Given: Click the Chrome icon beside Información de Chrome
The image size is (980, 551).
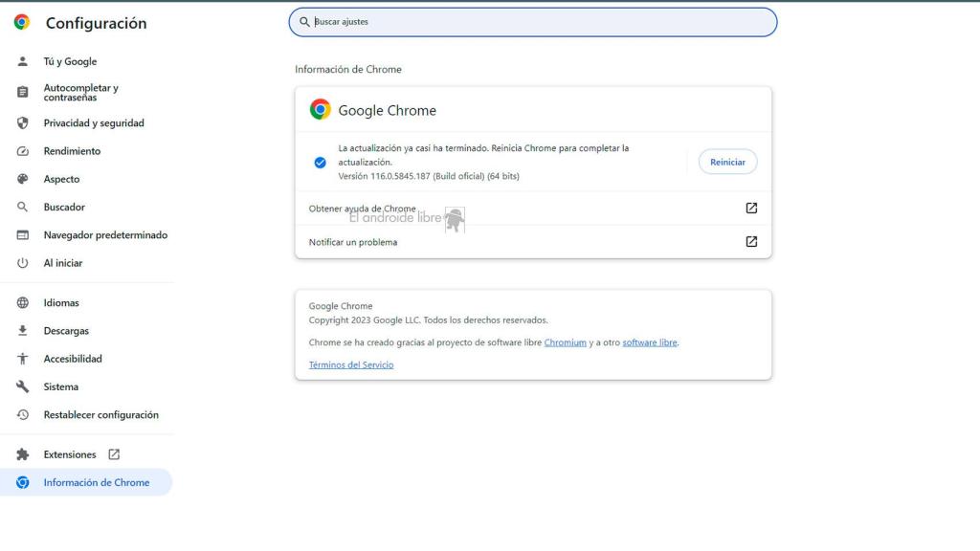Looking at the screenshot, I should coord(23,482).
